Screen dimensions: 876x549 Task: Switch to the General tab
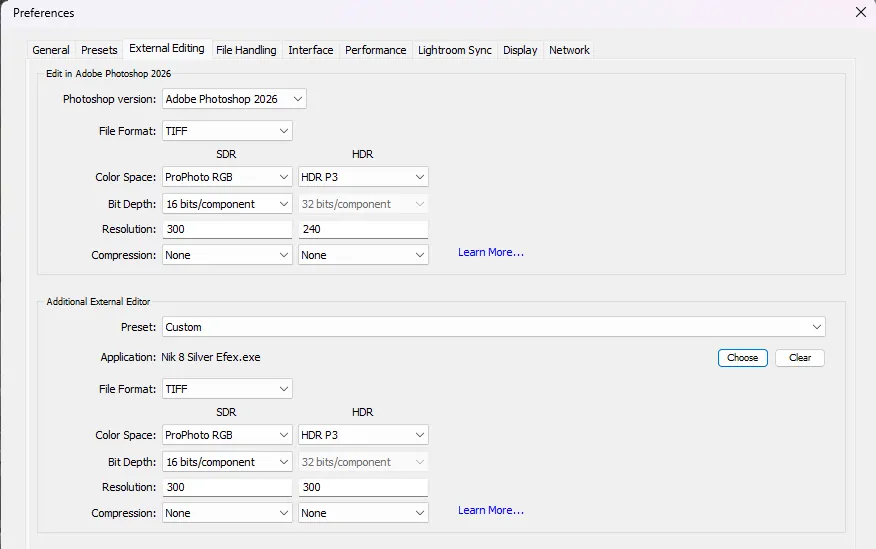pyautogui.click(x=51, y=50)
